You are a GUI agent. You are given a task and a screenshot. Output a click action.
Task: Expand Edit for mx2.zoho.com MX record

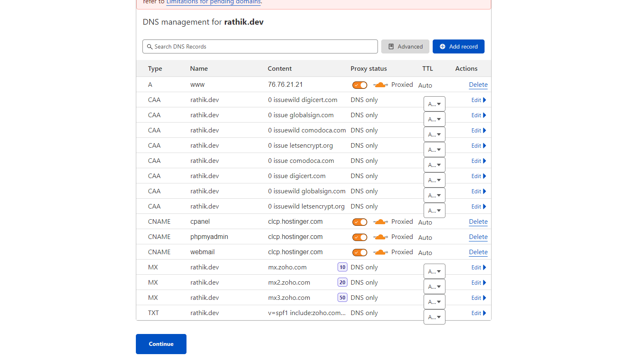click(478, 283)
